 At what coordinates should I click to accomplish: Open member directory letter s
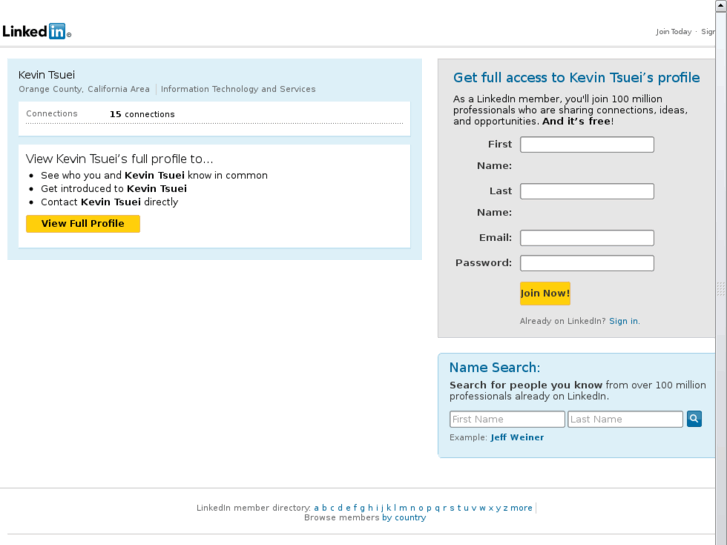point(452,508)
